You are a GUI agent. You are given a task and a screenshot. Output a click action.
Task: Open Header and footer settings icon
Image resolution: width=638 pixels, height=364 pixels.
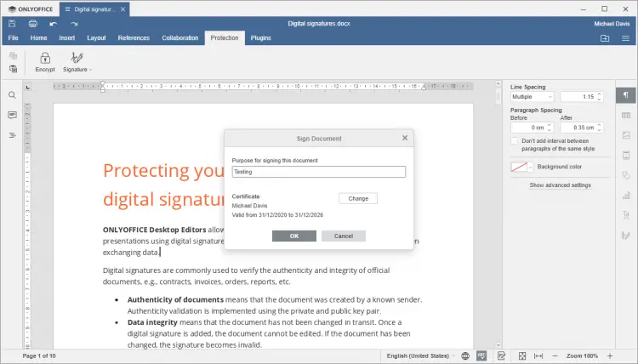point(626,155)
